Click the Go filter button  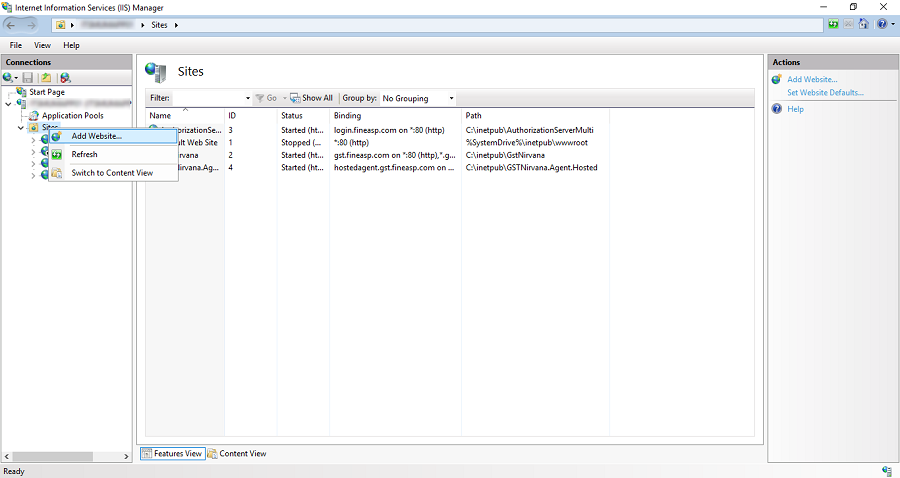[x=266, y=98]
